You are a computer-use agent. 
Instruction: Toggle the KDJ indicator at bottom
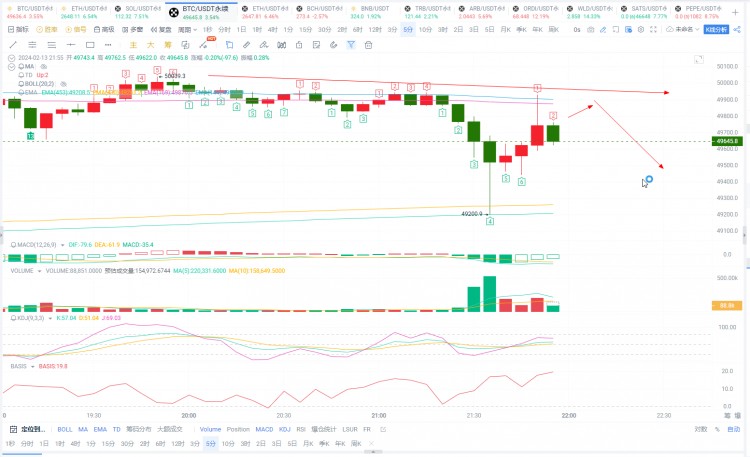pos(285,429)
